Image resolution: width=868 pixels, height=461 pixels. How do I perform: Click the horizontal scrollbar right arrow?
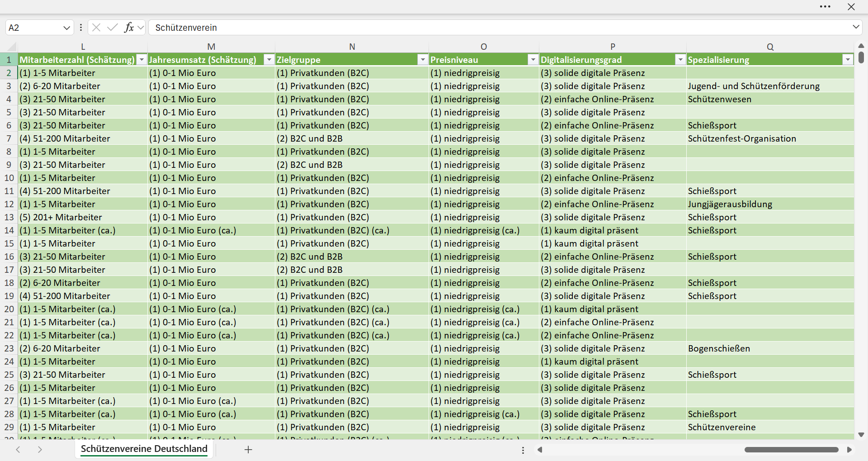coord(849,450)
